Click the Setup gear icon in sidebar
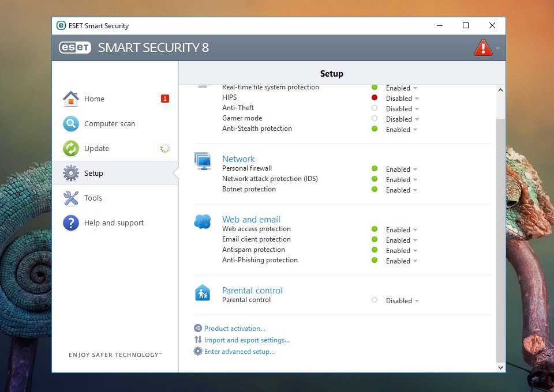The width and height of the screenshot is (554, 392). point(71,174)
